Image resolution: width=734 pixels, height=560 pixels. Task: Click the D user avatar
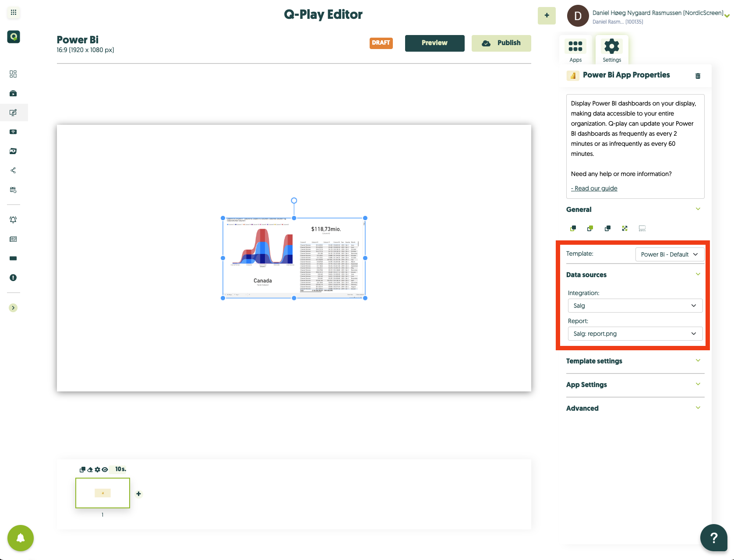(x=578, y=16)
